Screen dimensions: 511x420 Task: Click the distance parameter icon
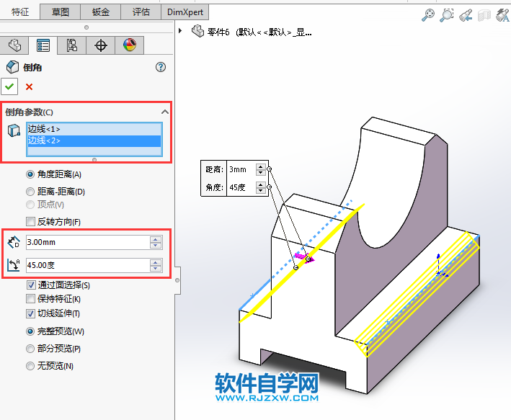(14, 242)
